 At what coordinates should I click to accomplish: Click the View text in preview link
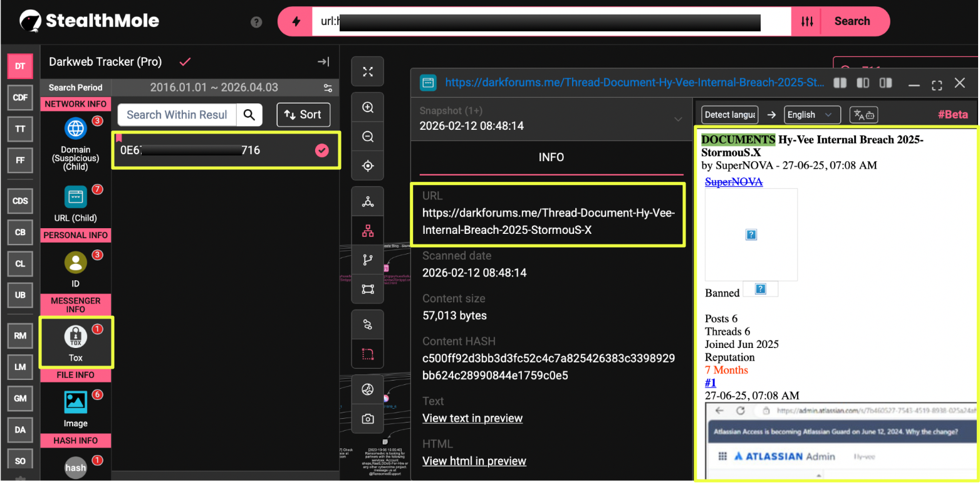tap(472, 418)
